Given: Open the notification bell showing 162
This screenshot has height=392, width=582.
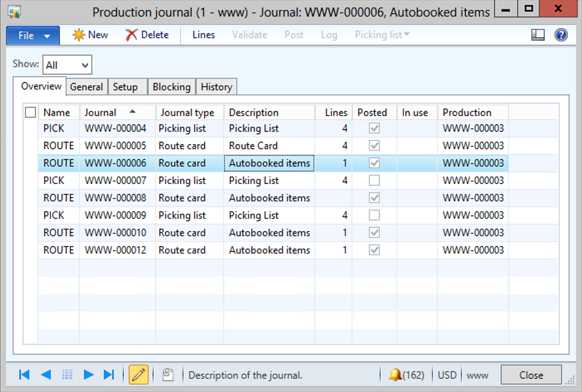Looking at the screenshot, I should pyautogui.click(x=395, y=375).
